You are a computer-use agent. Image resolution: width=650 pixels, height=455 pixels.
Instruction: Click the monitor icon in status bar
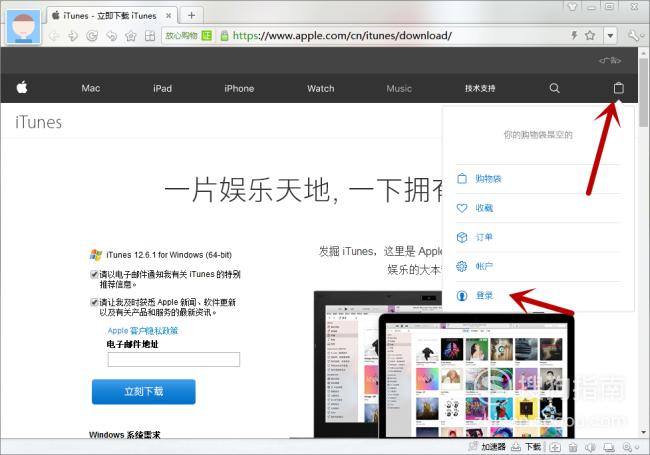pyautogui.click(x=609, y=447)
